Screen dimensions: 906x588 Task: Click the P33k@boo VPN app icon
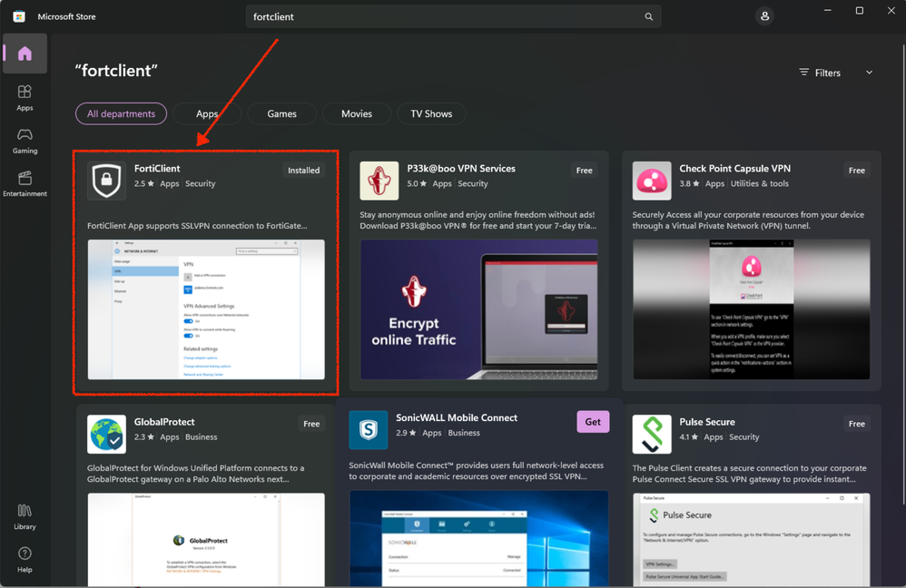(379, 181)
